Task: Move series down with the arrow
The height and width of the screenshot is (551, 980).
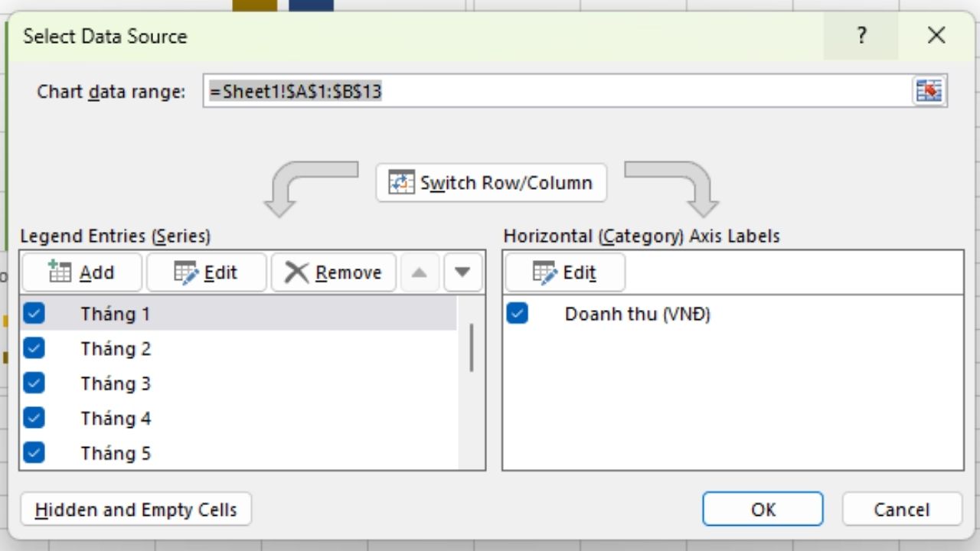Action: 462,272
